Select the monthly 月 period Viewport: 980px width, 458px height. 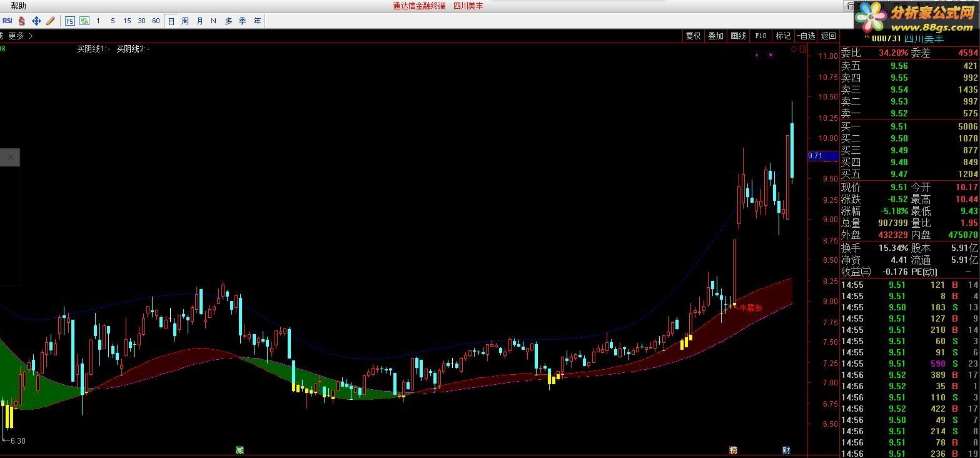click(x=200, y=21)
